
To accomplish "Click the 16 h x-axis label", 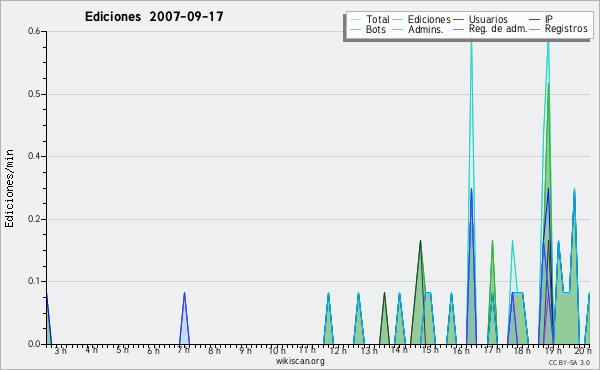I will coord(461,350).
